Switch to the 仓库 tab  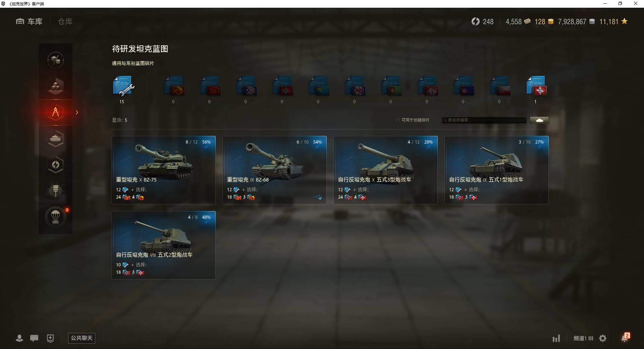65,21
